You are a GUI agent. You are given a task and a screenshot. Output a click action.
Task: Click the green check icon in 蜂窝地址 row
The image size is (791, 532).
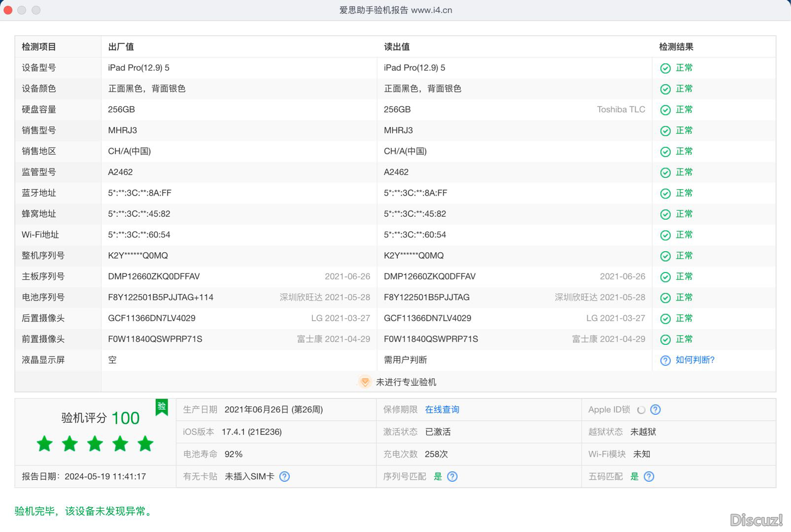tap(665, 214)
